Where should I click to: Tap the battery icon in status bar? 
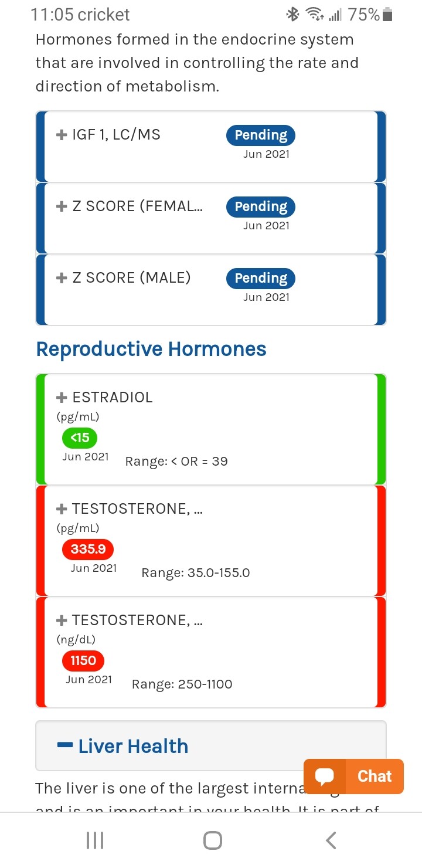pos(387,15)
